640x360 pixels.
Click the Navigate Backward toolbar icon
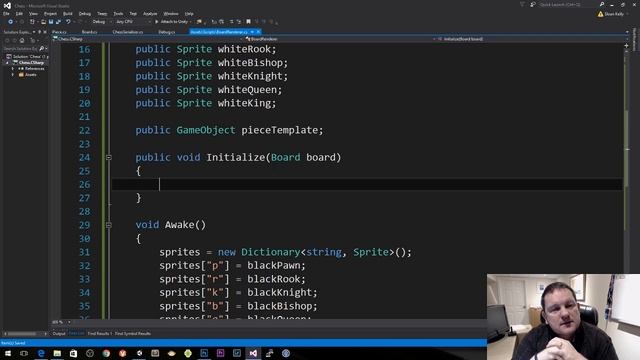tap(10, 22)
